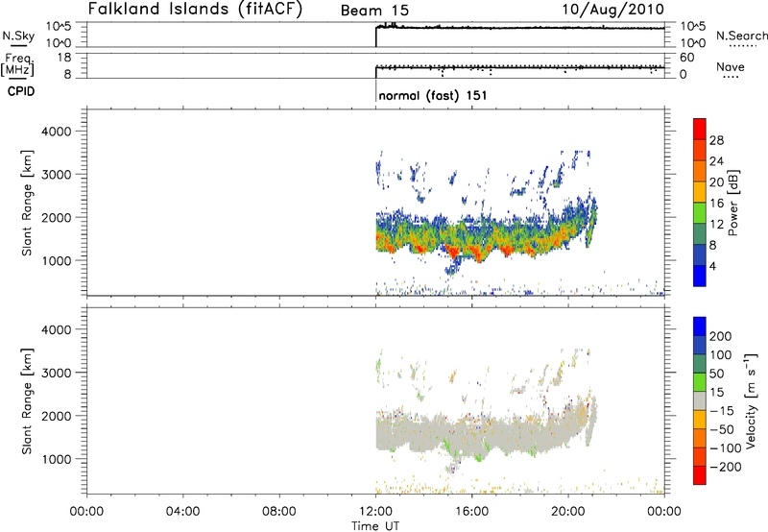Click gray Velocity segment between 15 and -15

[x=700, y=400]
